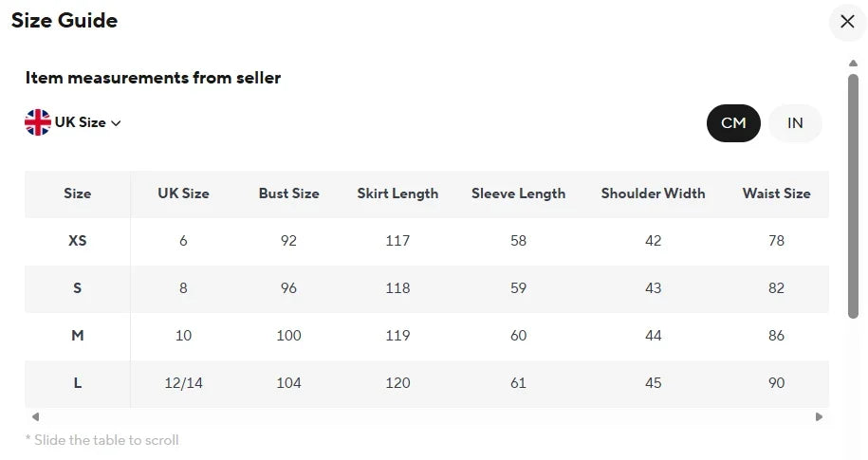Viewport: 868px width, 460px height.
Task: Switch measurements to IN
Action: (795, 123)
